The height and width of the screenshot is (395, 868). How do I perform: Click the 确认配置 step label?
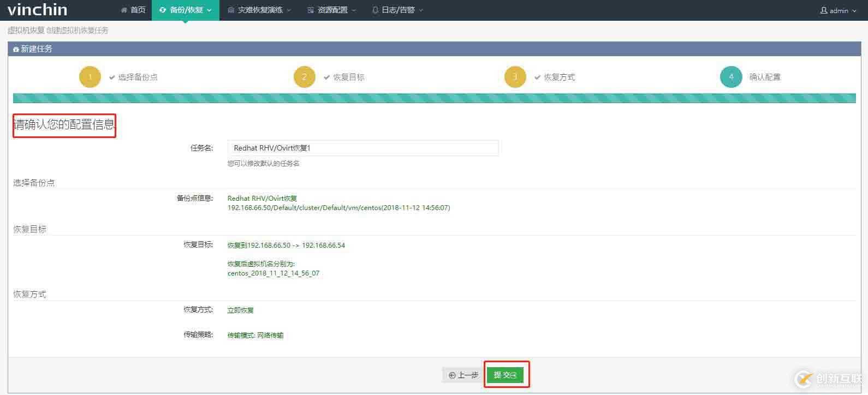click(x=765, y=77)
